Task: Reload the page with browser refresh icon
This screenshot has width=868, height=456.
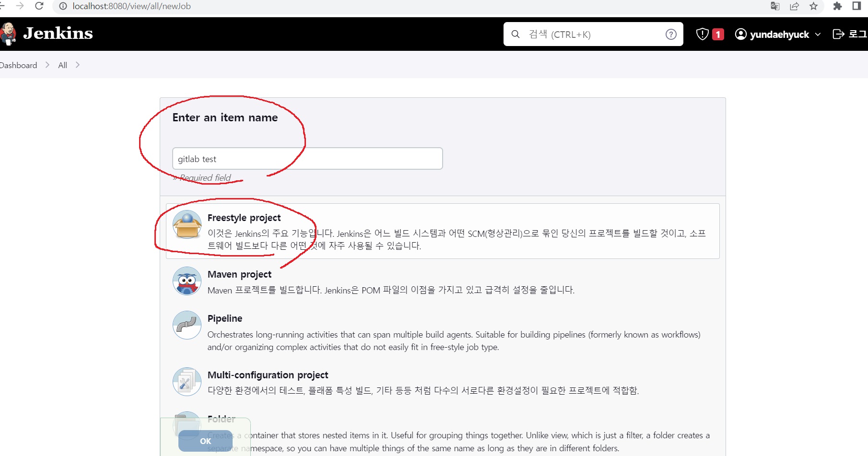Action: click(x=39, y=6)
